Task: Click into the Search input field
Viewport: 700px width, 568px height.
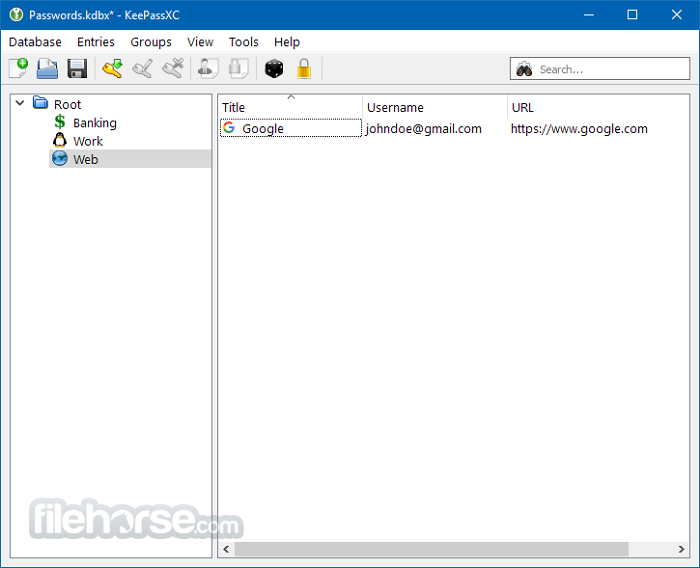Action: (610, 69)
